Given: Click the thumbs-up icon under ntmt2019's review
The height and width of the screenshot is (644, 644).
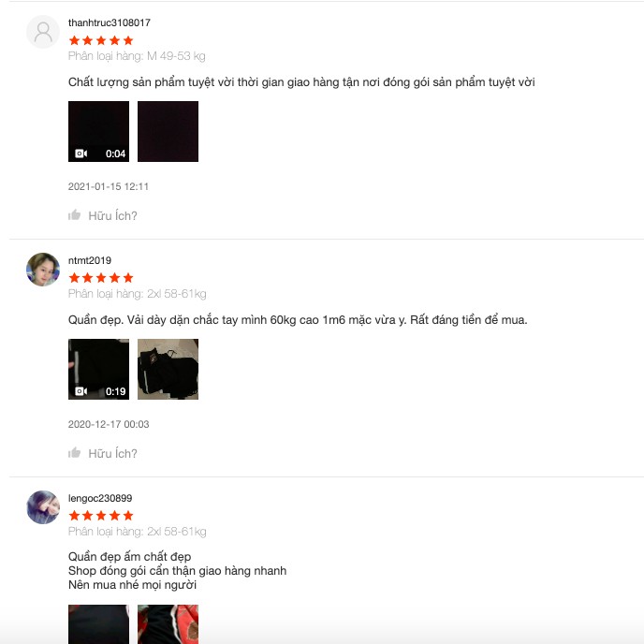Looking at the screenshot, I should (74, 453).
